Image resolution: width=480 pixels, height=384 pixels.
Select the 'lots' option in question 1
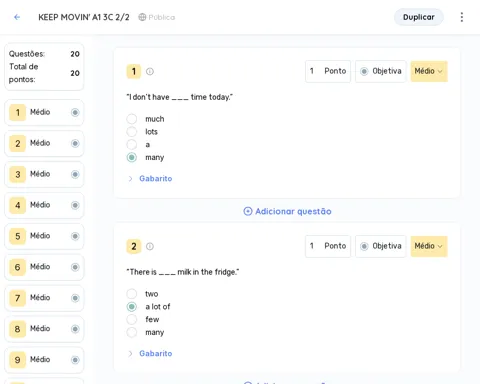coord(132,132)
